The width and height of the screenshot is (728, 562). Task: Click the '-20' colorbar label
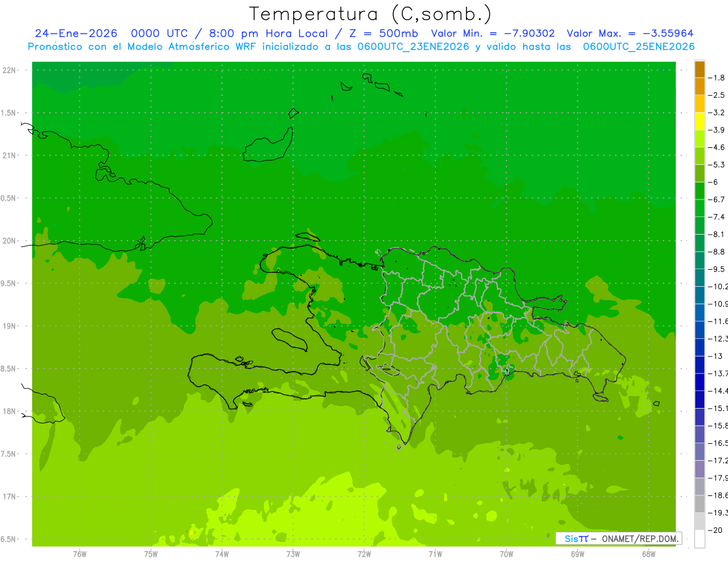pyautogui.click(x=716, y=530)
